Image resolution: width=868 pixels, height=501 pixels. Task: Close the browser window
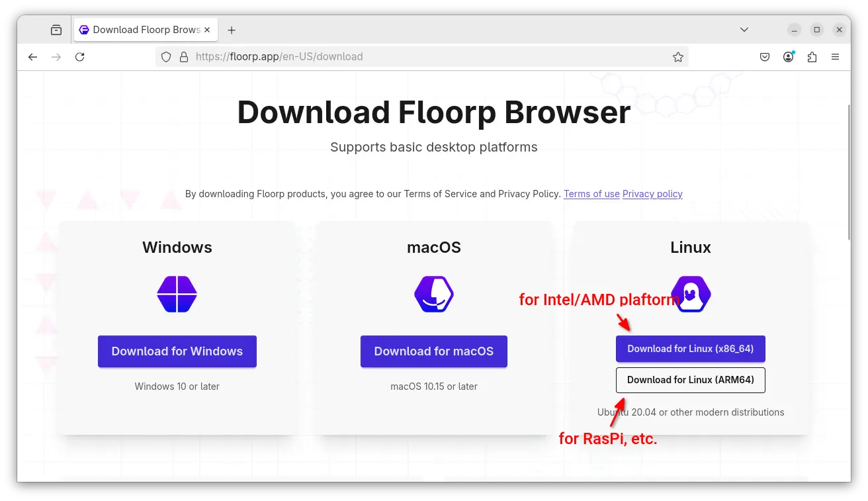click(840, 30)
